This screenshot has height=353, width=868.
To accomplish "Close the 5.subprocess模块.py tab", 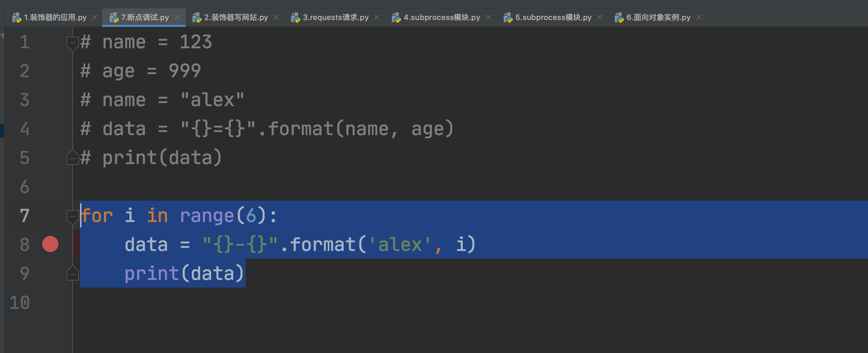I will point(600,17).
